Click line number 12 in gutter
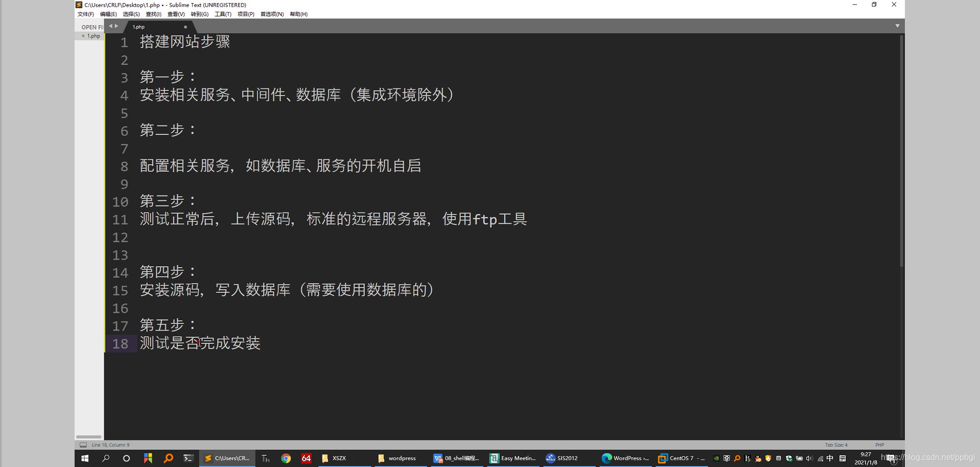 [120, 238]
